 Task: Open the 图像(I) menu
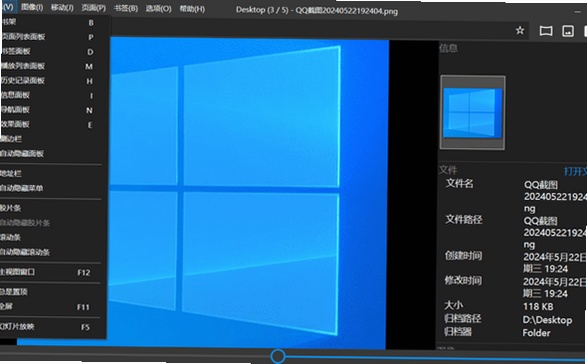click(31, 7)
